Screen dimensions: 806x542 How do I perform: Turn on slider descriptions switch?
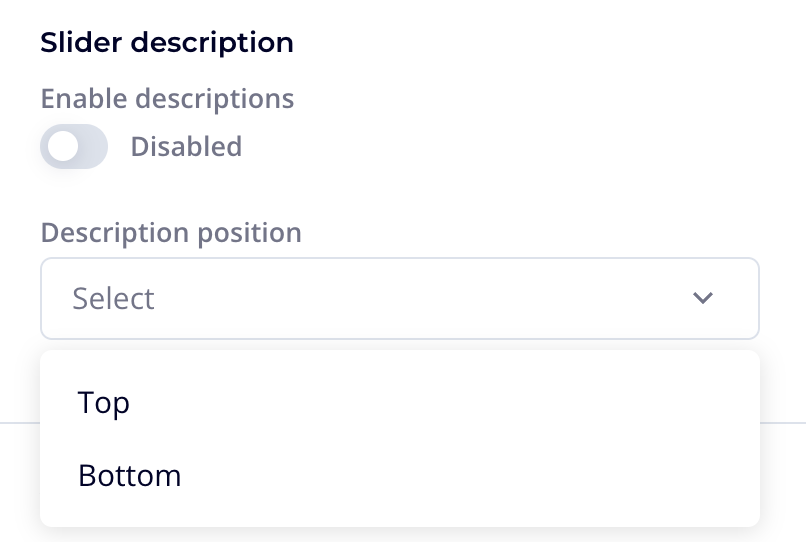click(x=74, y=147)
